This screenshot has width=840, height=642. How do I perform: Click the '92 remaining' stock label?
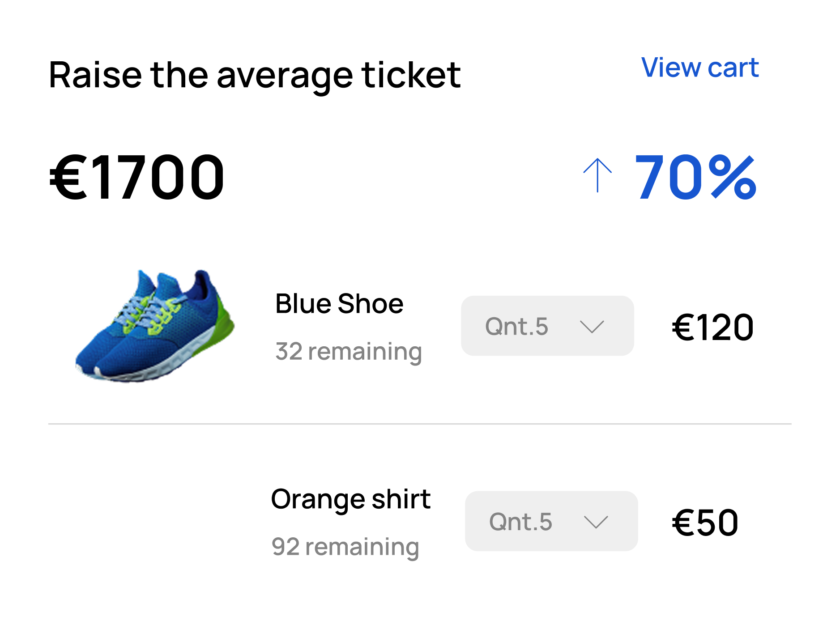click(345, 547)
